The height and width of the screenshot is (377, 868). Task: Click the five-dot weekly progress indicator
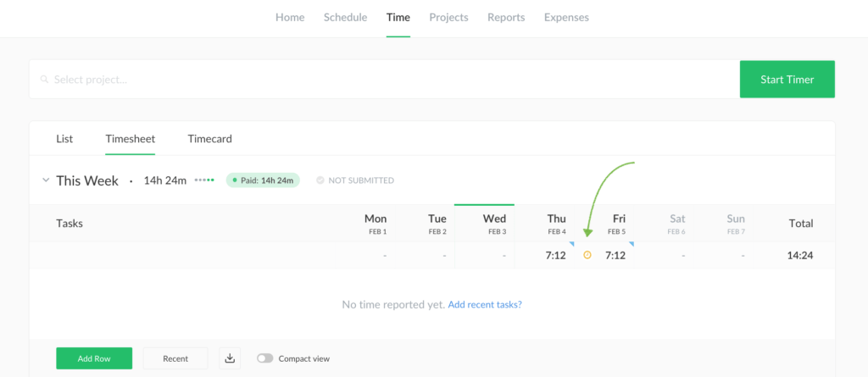204,180
